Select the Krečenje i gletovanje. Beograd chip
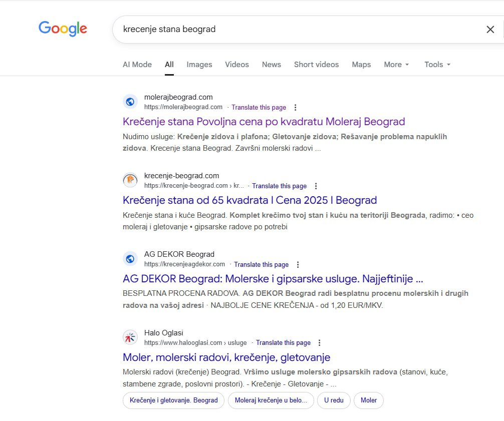The image size is (504, 421). (x=173, y=400)
